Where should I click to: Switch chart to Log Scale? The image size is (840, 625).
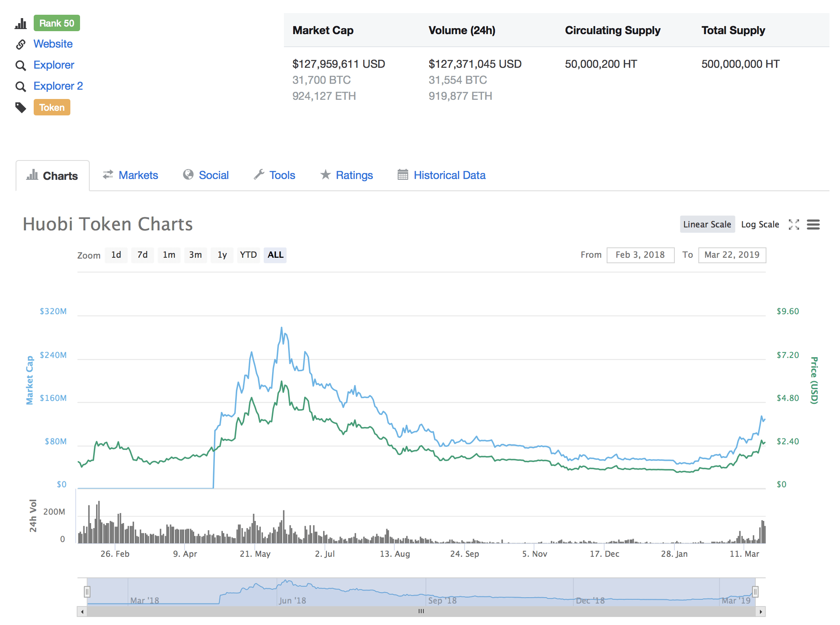pyautogui.click(x=760, y=224)
